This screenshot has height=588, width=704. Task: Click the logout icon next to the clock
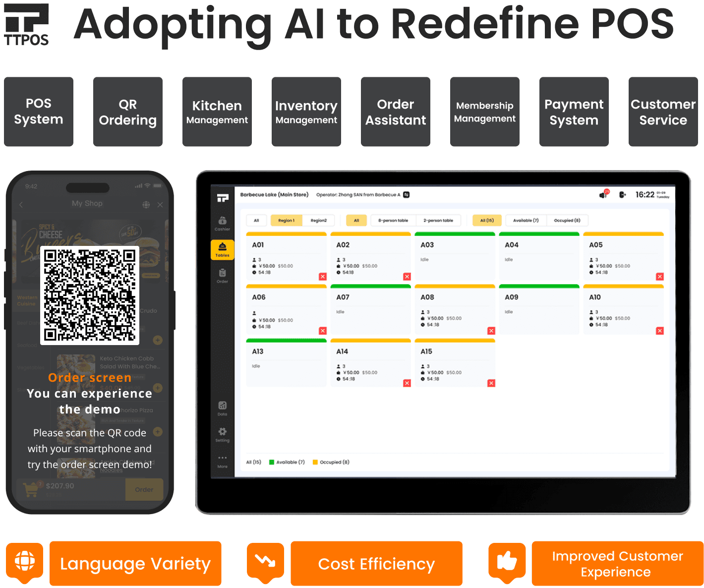click(x=623, y=195)
